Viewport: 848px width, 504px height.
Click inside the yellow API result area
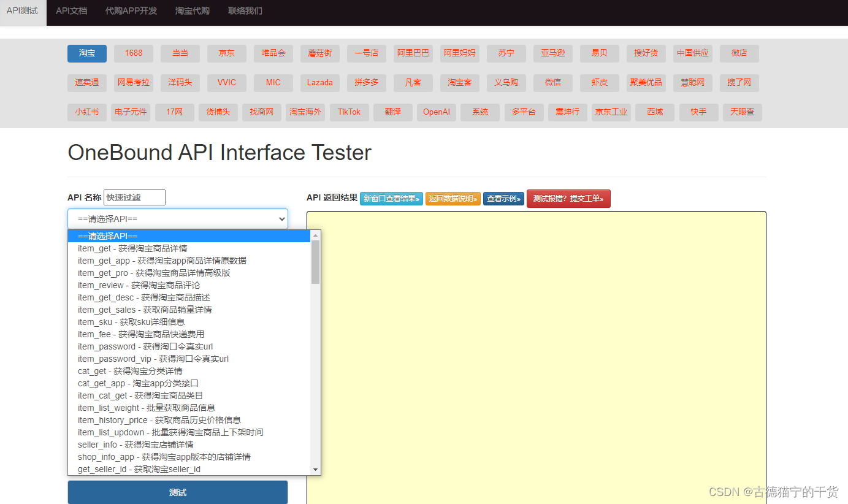point(536,357)
